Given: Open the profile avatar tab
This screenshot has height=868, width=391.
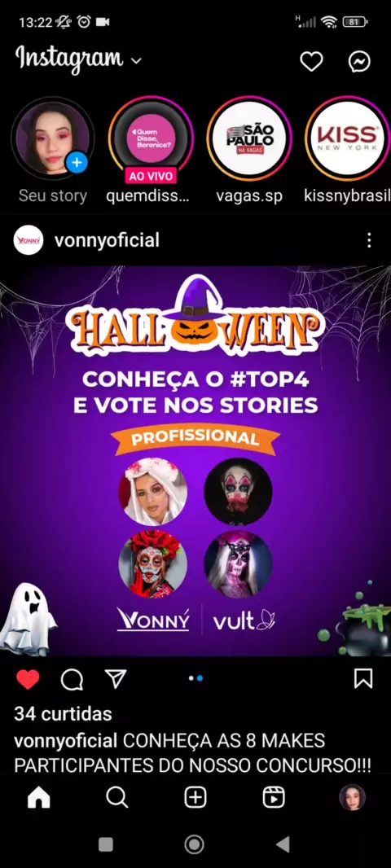Looking at the screenshot, I should 352,798.
